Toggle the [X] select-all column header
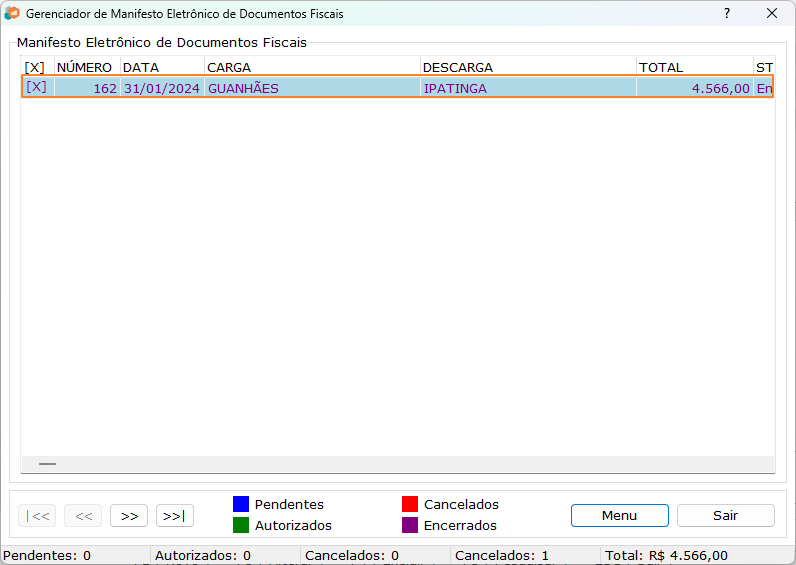The image size is (796, 565). pos(35,68)
